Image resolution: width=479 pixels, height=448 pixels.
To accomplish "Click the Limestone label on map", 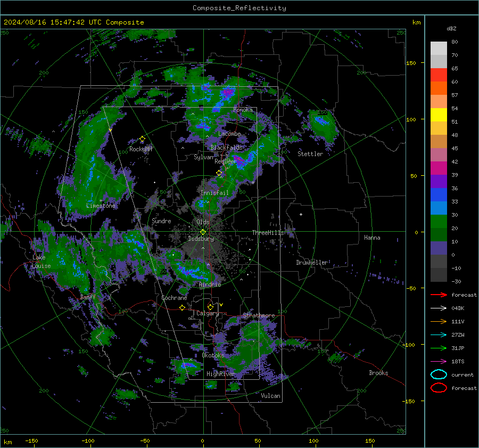I will (x=101, y=206).
